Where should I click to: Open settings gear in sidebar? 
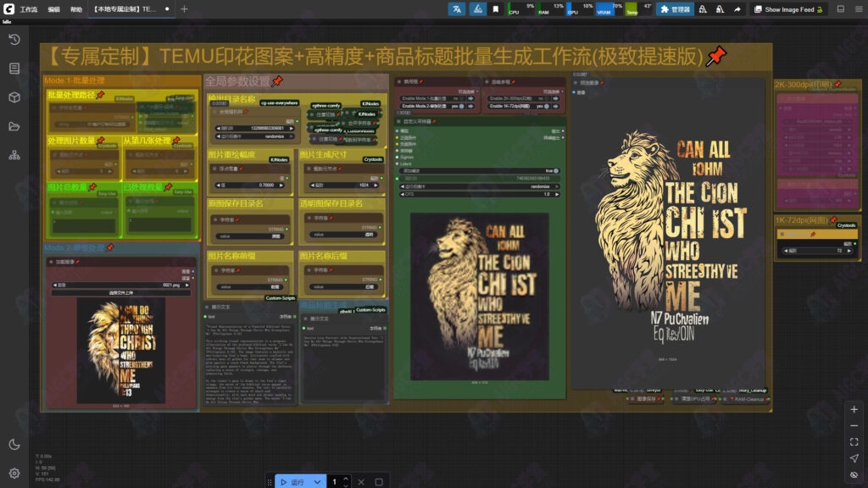pos(14,474)
